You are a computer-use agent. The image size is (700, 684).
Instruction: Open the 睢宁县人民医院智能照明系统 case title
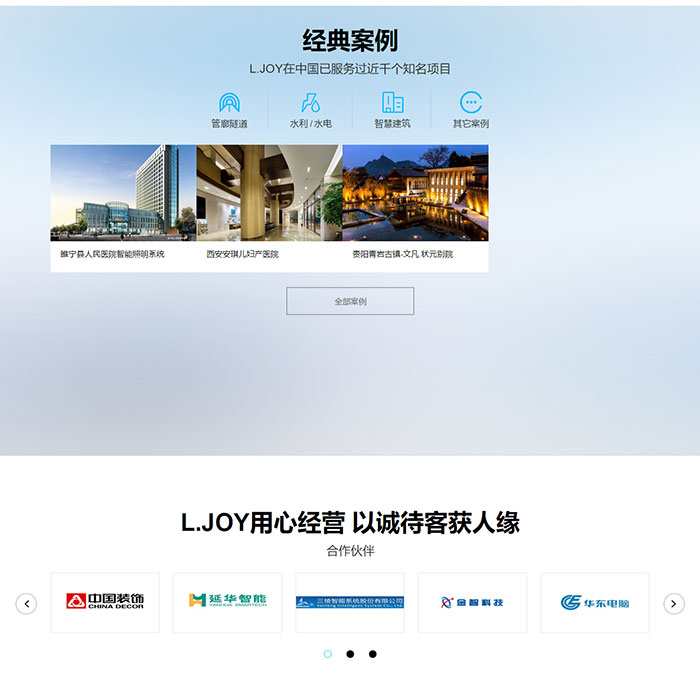(113, 255)
